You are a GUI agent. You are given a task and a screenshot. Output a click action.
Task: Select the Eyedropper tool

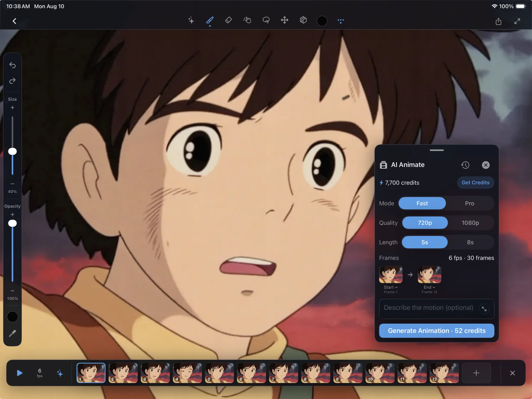click(x=12, y=333)
